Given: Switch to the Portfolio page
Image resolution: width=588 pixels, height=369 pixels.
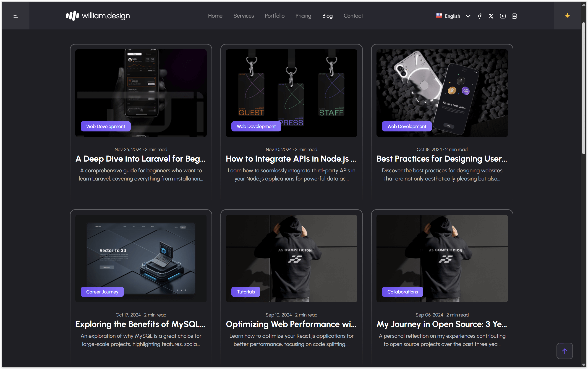Looking at the screenshot, I should coord(274,16).
